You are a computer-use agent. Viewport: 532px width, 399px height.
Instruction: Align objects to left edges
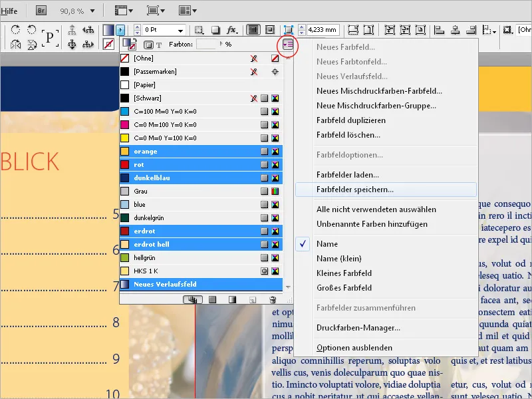pyautogui.click(x=440, y=30)
